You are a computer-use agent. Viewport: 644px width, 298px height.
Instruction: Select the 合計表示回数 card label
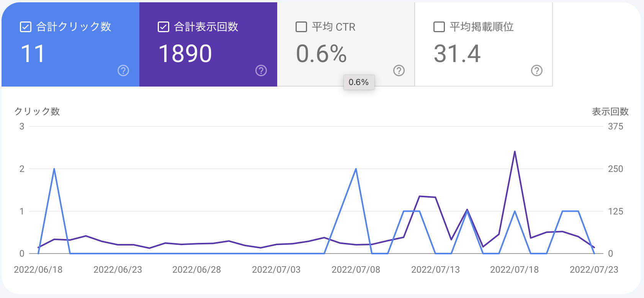pyautogui.click(x=206, y=27)
